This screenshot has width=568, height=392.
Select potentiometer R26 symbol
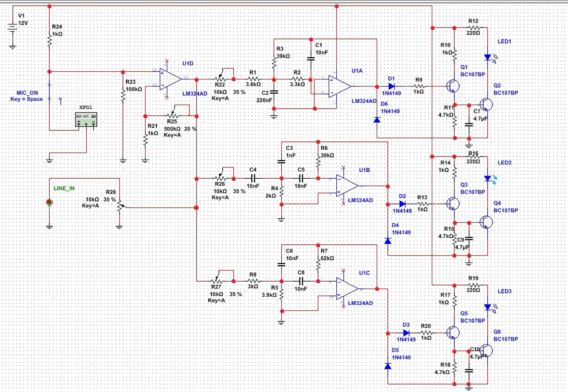[x=219, y=176]
